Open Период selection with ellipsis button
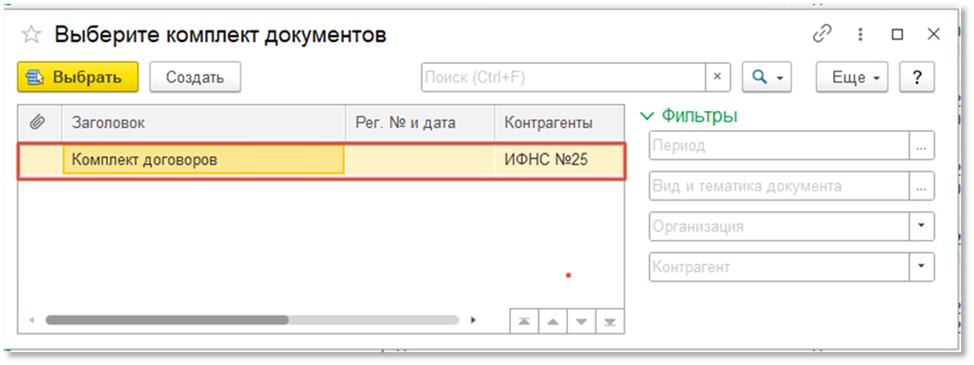The width and height of the screenshot is (974, 365). (x=922, y=146)
